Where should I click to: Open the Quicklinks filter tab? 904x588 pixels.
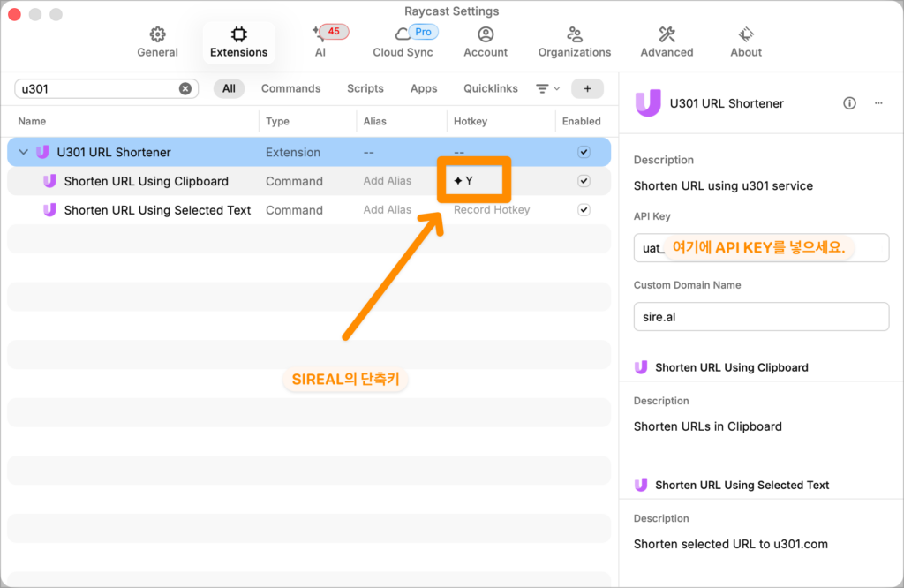click(491, 88)
